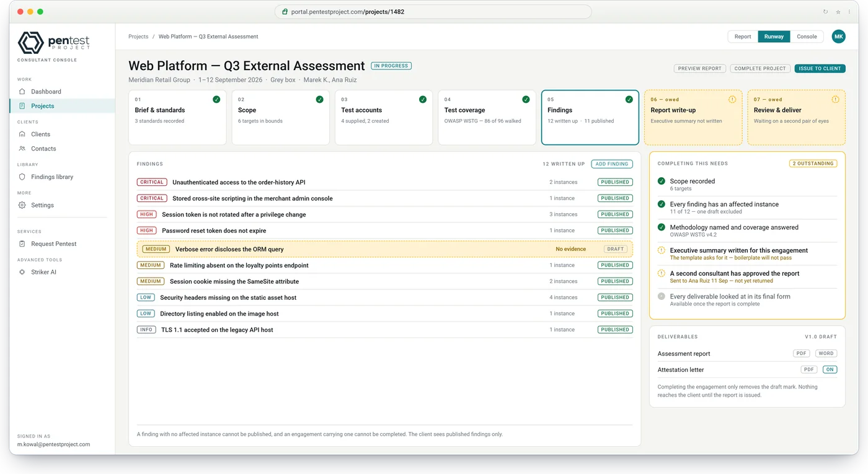
Task: Switch to the Console tab
Action: tap(807, 37)
